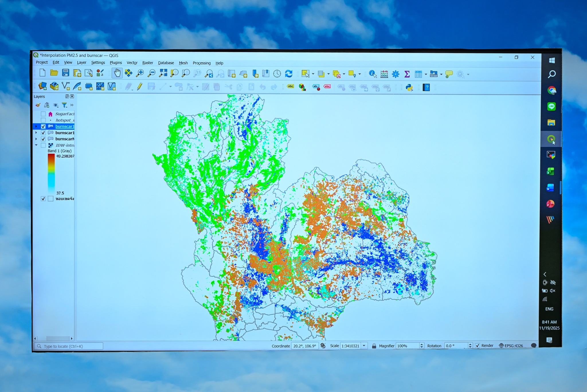Click the Zoom In magnifier tool
Image resolution: width=587 pixels, height=392 pixels.
pos(140,73)
